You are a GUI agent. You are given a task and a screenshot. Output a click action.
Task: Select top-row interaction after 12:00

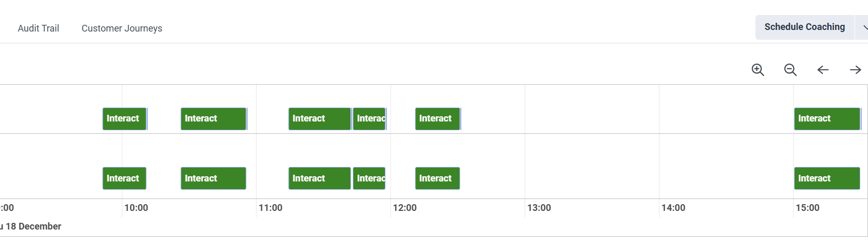point(437,119)
